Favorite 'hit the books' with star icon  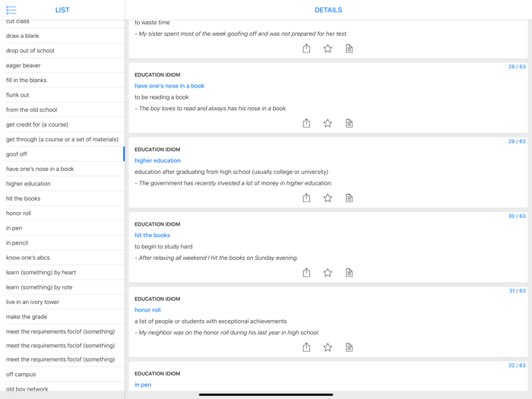tap(328, 272)
